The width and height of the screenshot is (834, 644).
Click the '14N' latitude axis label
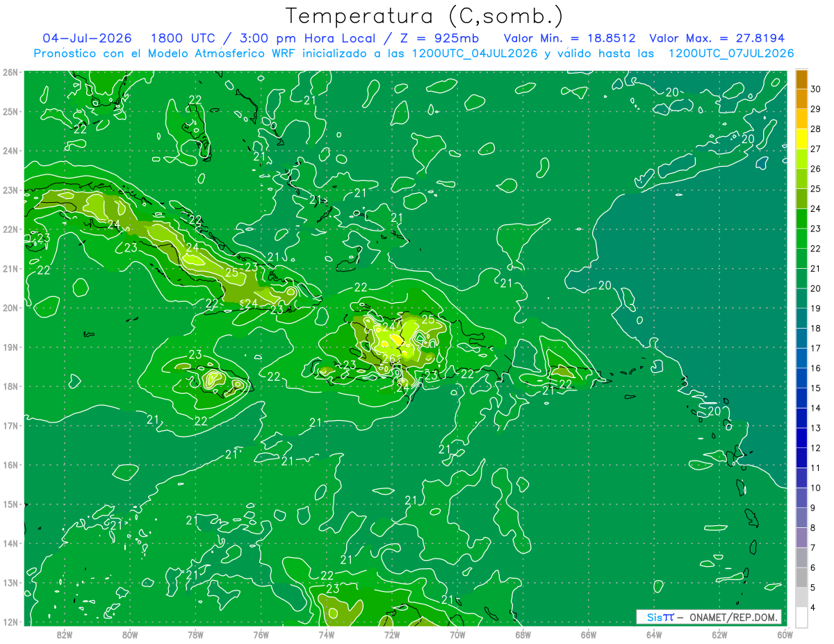(x=10, y=543)
